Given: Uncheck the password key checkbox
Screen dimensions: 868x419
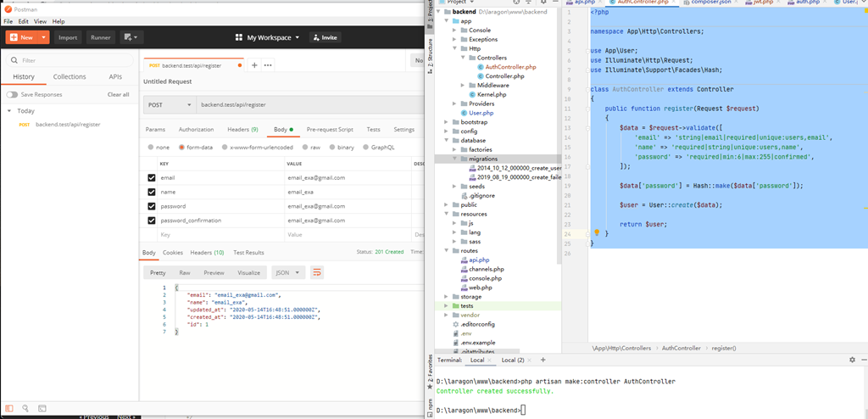Looking at the screenshot, I should click(x=152, y=206).
